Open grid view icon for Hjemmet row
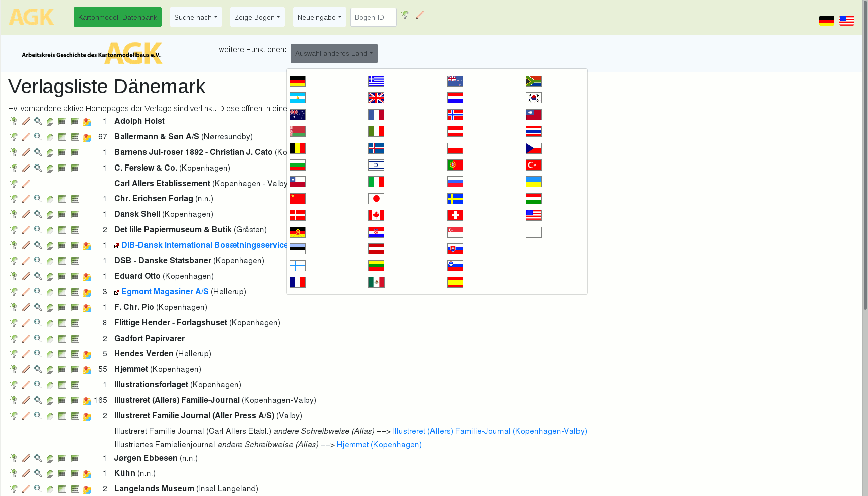 (x=75, y=370)
